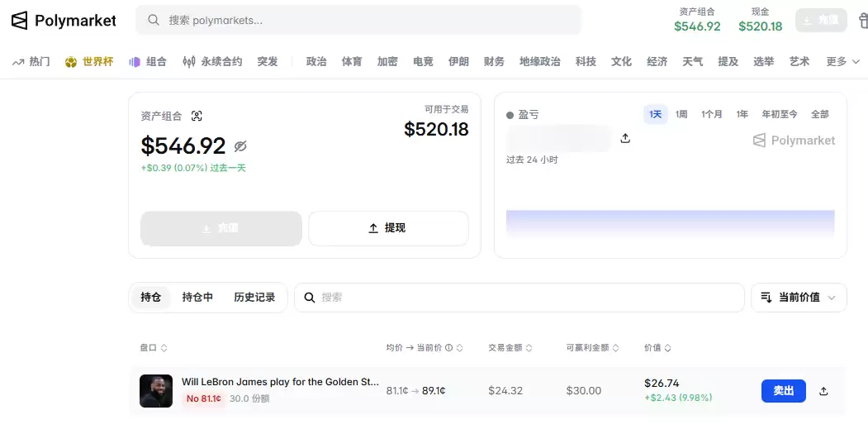Open the 地缘政治 category
This screenshot has width=868, height=434.
coord(540,61)
